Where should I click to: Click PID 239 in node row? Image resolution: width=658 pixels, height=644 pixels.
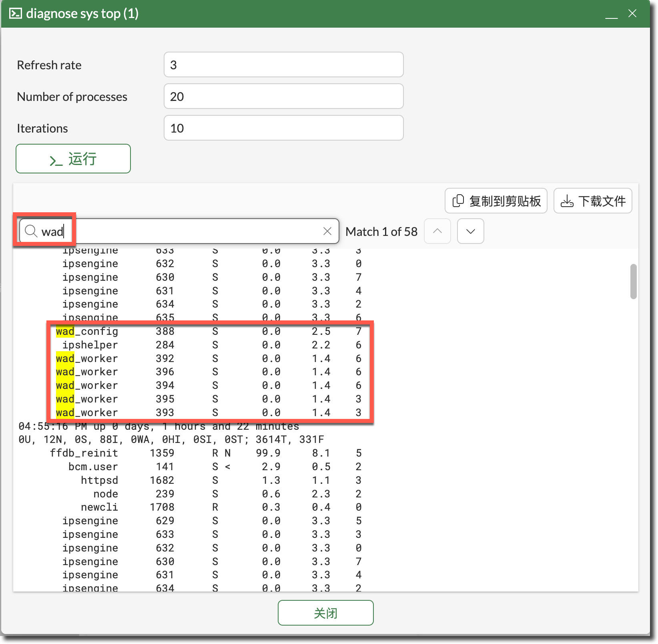(x=165, y=494)
